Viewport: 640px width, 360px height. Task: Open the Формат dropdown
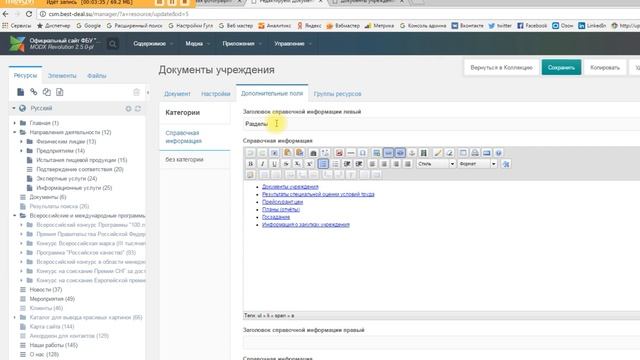click(x=477, y=164)
